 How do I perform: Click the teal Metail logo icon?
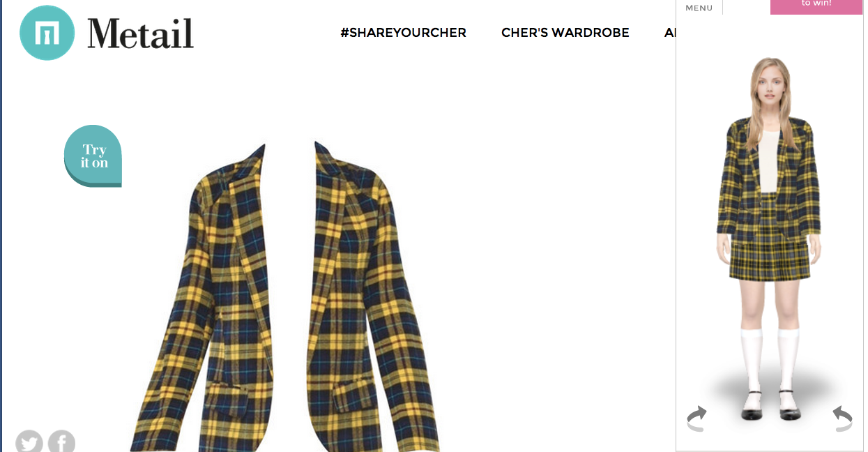47,33
